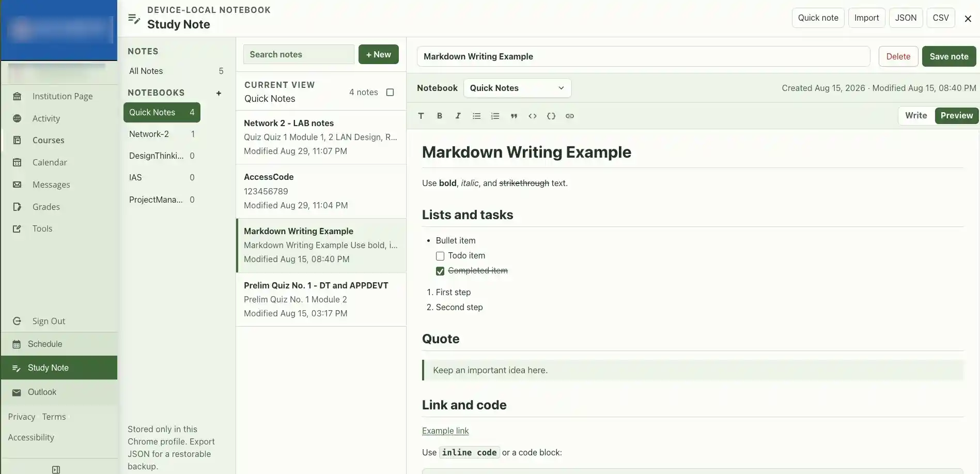Switch to the Preview tab
The image size is (980, 474).
[x=956, y=115]
